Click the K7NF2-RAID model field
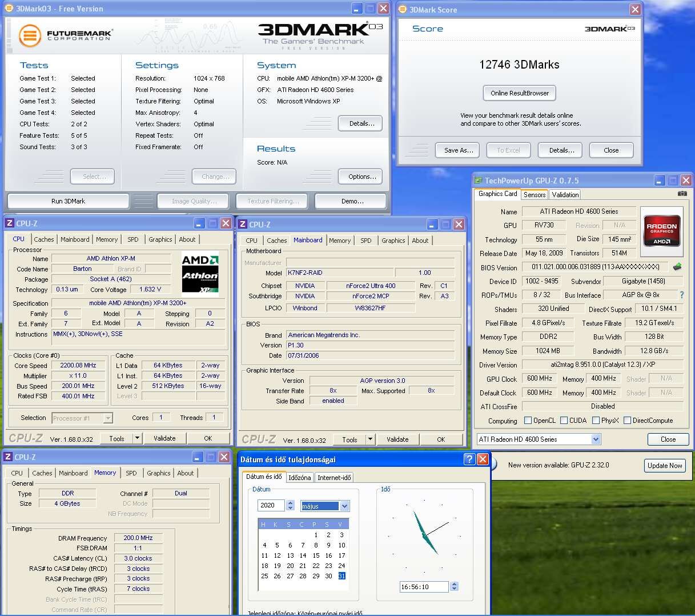The width and height of the screenshot is (695, 616). coord(340,273)
